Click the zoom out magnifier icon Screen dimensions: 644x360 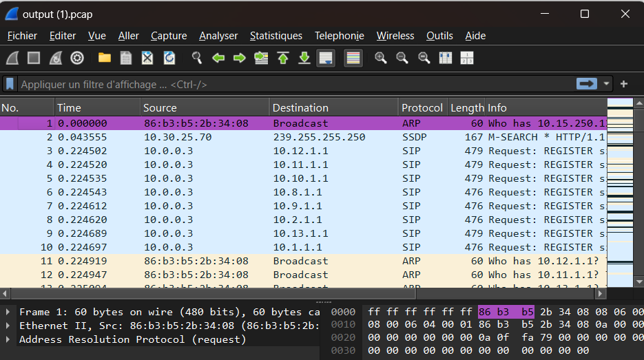(x=402, y=59)
